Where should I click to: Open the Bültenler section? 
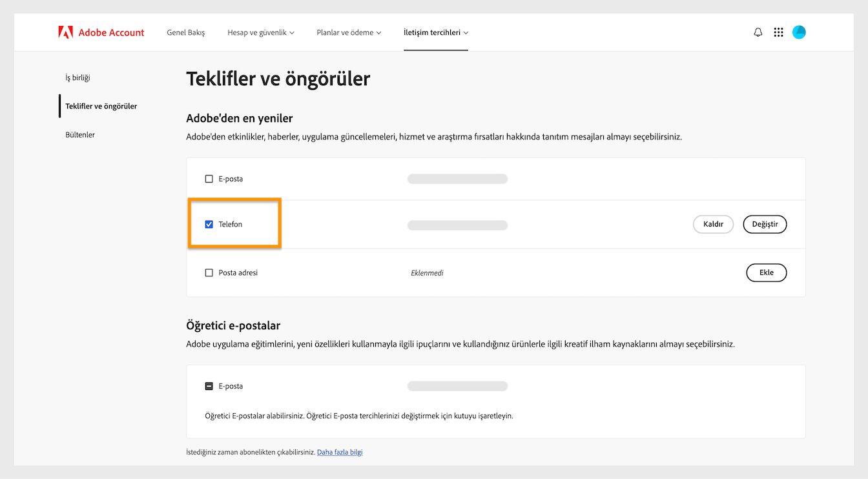click(79, 134)
